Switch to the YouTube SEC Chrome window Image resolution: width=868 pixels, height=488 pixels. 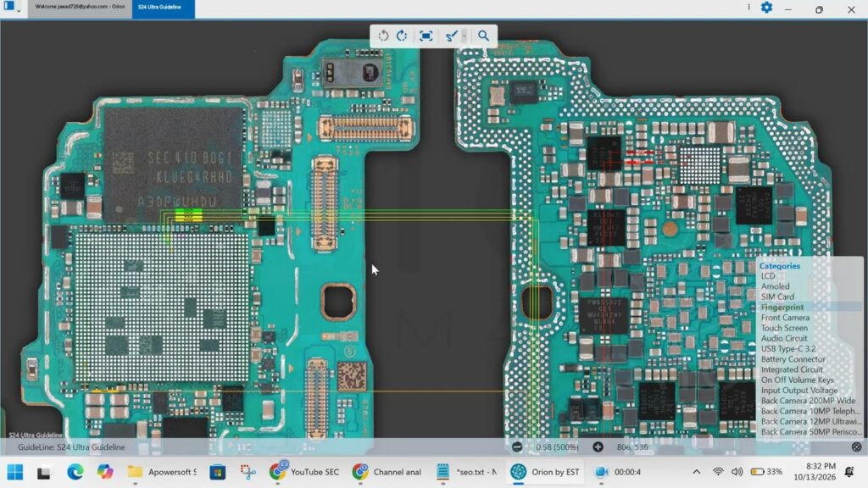tap(304, 472)
